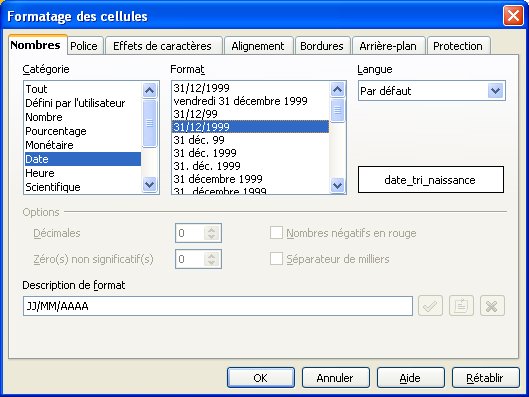529x397 pixels.
Task: Select Défini par l'utilisateur category
Action: (83, 103)
